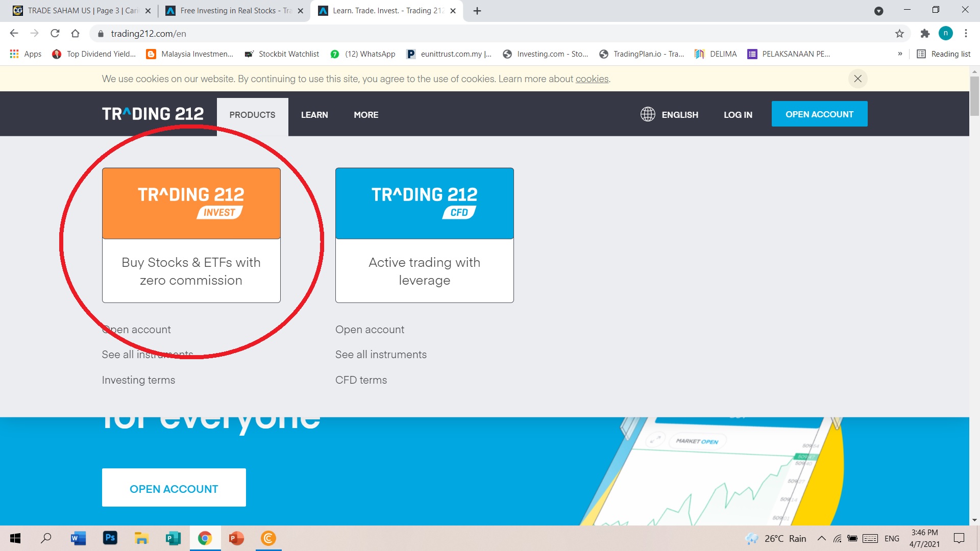The height and width of the screenshot is (551, 980).
Task: Close the TRADE SAHAM US tab
Action: [148, 11]
